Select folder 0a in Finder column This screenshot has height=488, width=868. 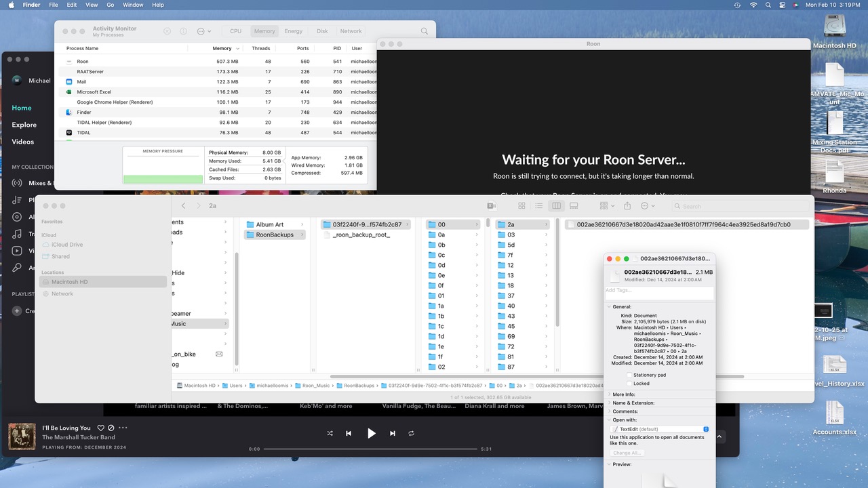pos(453,235)
